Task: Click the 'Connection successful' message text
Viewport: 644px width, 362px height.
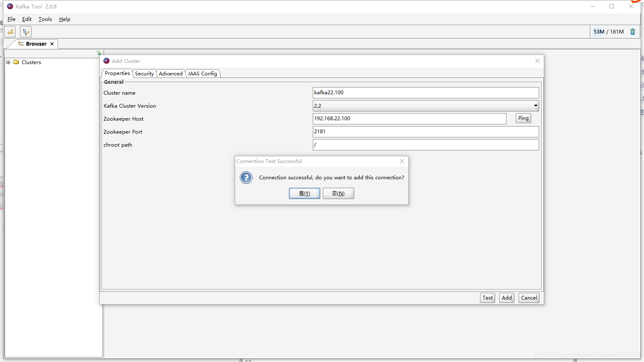Action: pyautogui.click(x=332, y=178)
